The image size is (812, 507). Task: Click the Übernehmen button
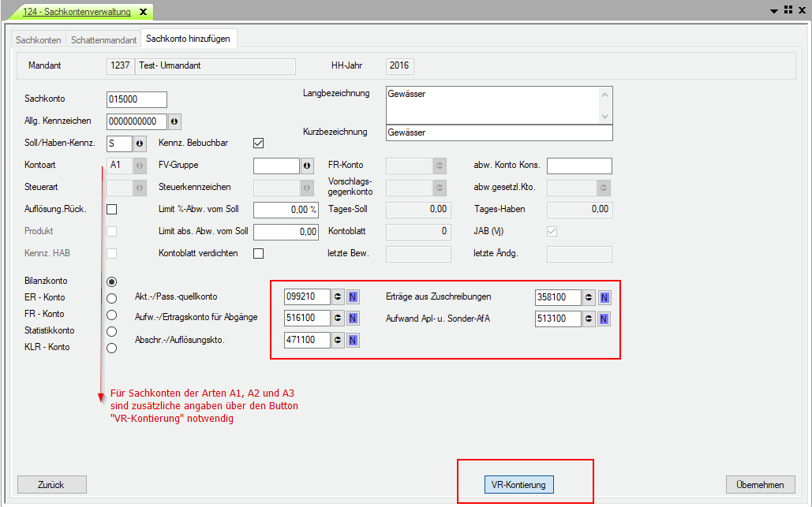pos(760,485)
